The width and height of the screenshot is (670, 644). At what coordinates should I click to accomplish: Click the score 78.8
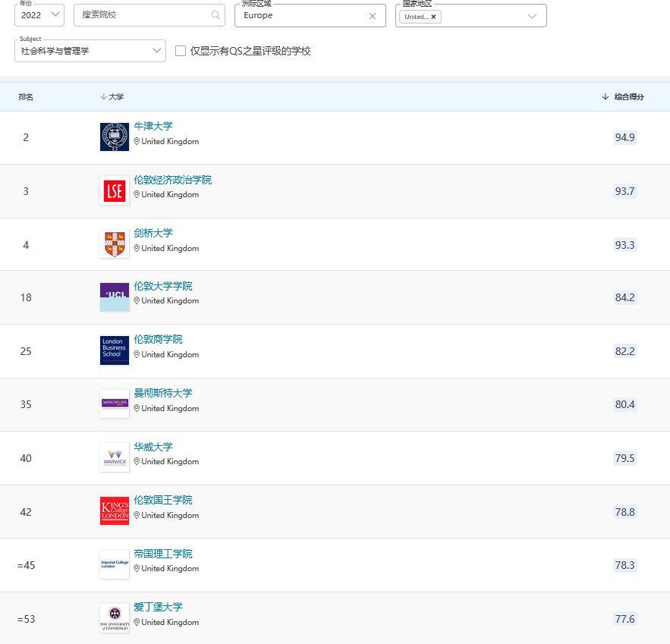[624, 512]
